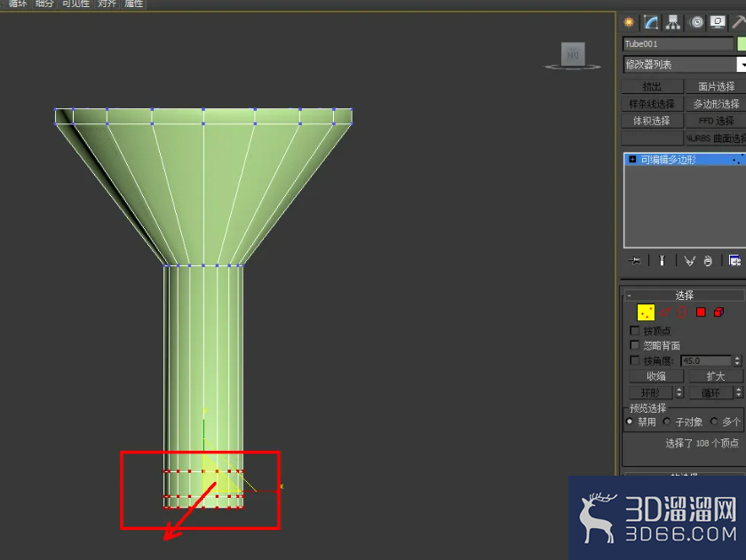The image size is (746, 560).
Task: Select Vertex sub-object level icon
Action: 646,312
